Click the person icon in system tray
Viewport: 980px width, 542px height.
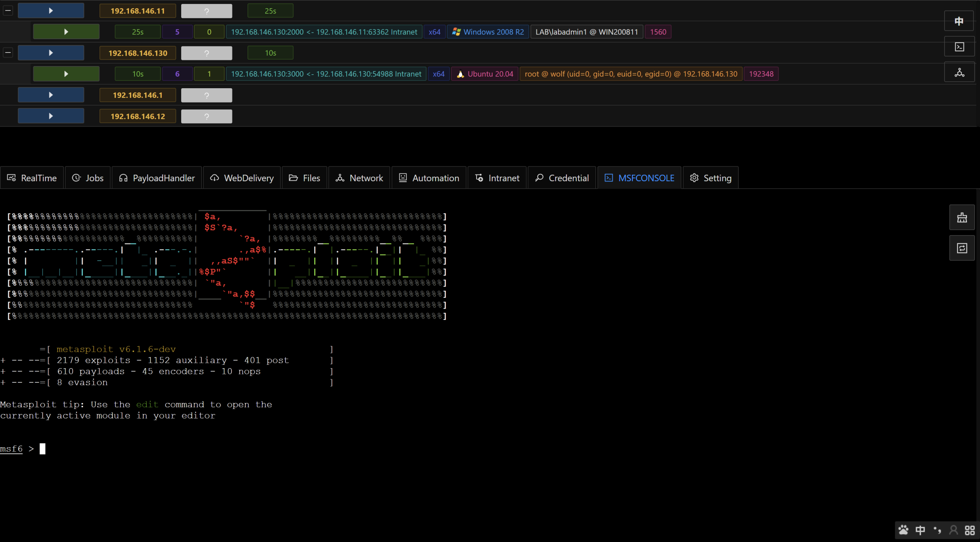click(954, 530)
